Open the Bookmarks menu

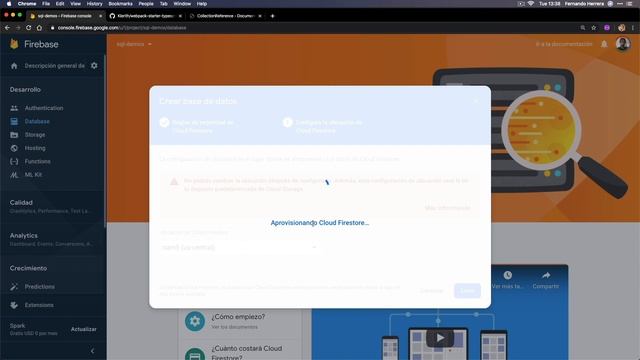point(120,4)
